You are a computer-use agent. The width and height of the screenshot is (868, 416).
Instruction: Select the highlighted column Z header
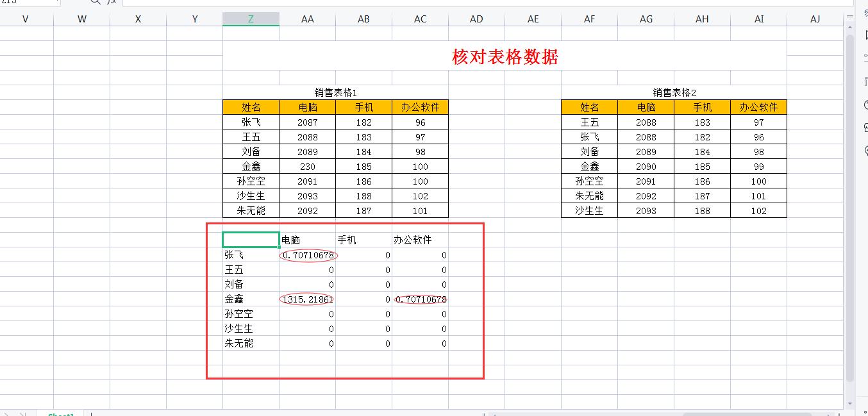pyautogui.click(x=251, y=19)
